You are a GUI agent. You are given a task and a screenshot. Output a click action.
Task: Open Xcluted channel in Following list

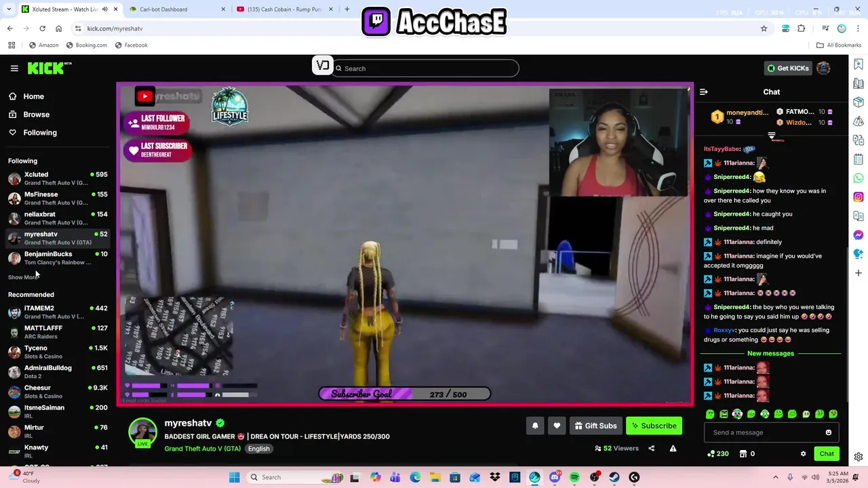(x=58, y=178)
